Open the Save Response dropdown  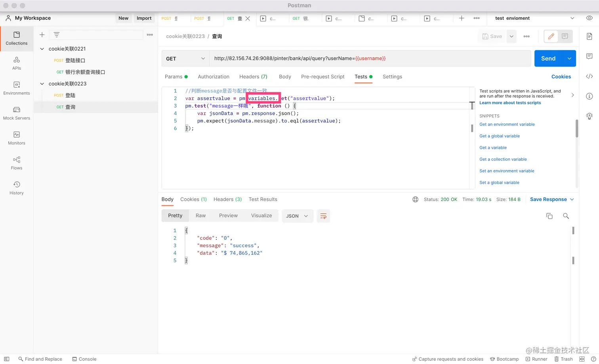552,199
